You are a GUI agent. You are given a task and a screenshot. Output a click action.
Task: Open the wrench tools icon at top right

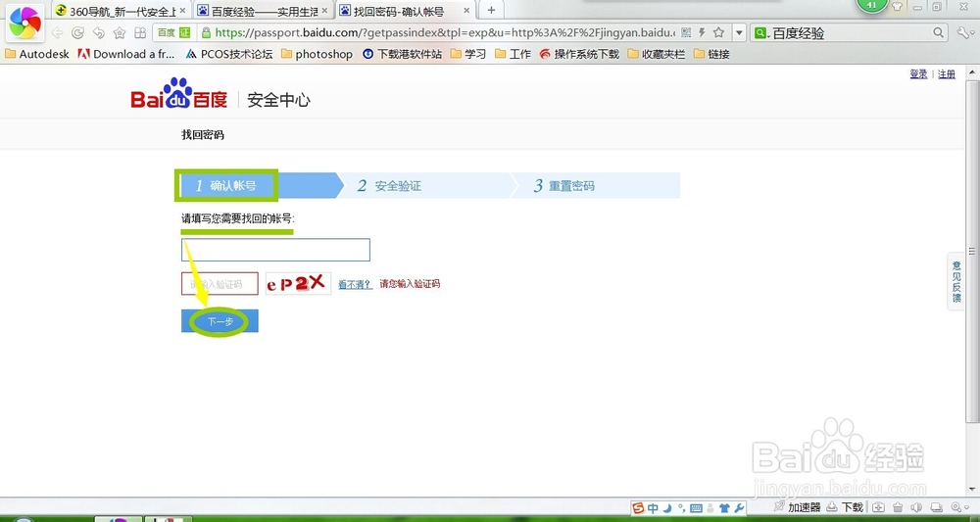tap(962, 32)
